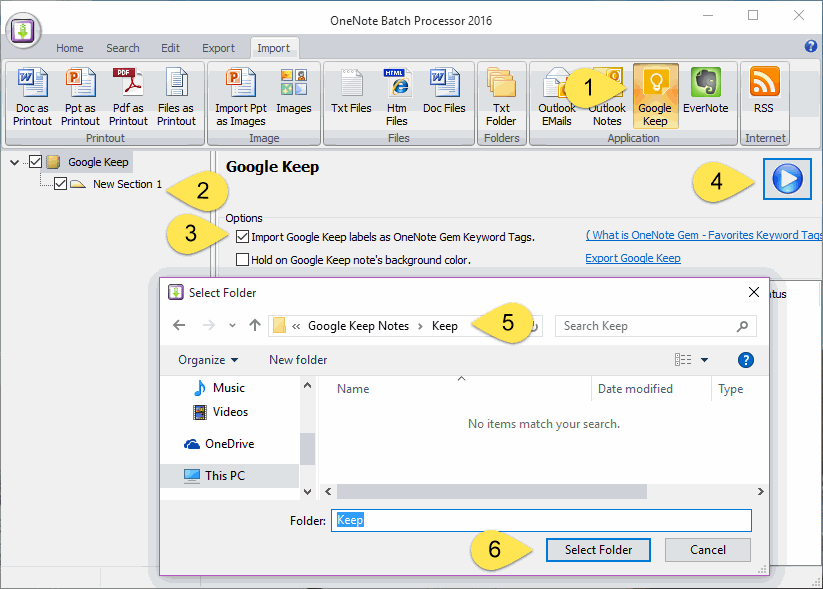Image resolution: width=823 pixels, height=589 pixels.
Task: Click the Pdf as Printout icon
Action: [x=128, y=97]
